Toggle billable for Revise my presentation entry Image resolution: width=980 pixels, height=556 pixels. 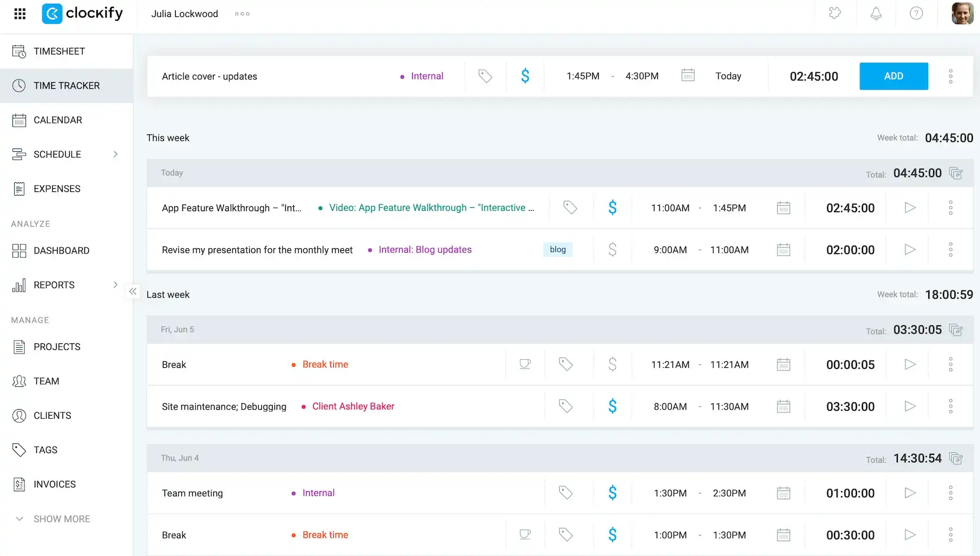(x=612, y=249)
